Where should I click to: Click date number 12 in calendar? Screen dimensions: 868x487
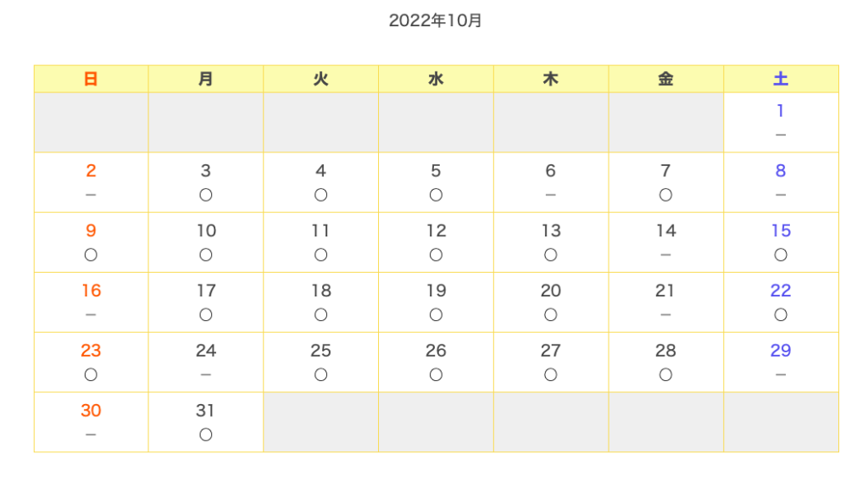tap(437, 230)
